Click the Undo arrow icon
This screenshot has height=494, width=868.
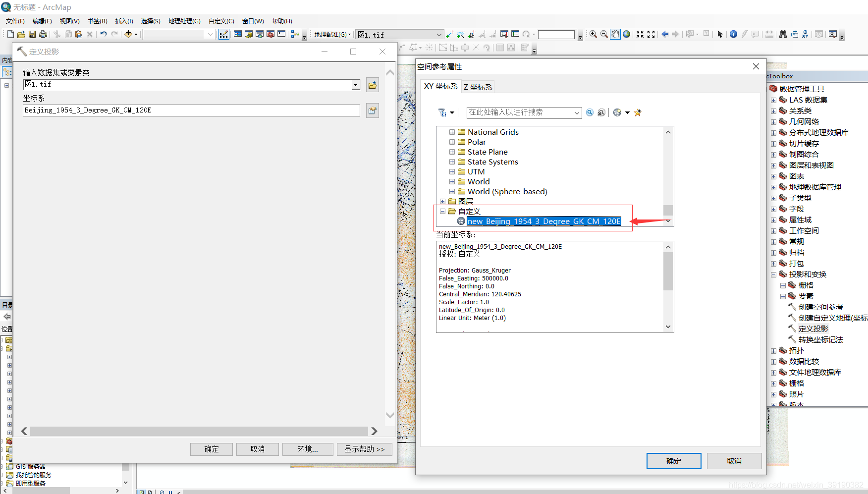click(x=103, y=34)
